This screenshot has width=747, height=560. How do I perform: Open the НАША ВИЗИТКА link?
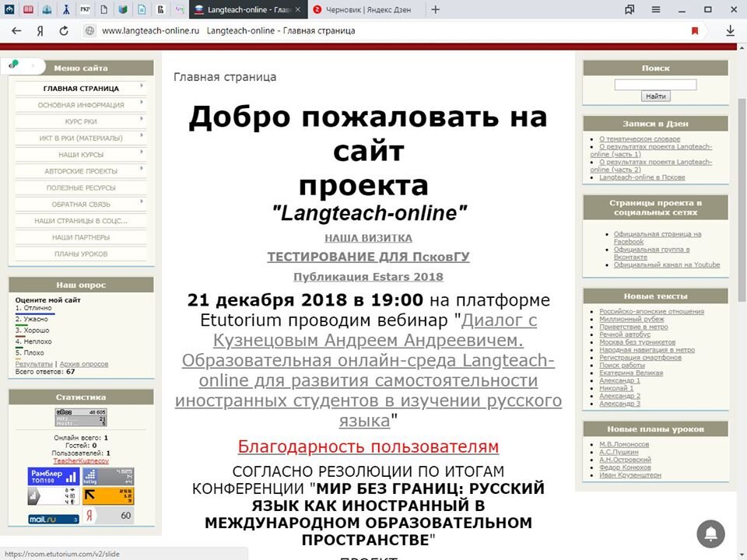[x=368, y=238]
